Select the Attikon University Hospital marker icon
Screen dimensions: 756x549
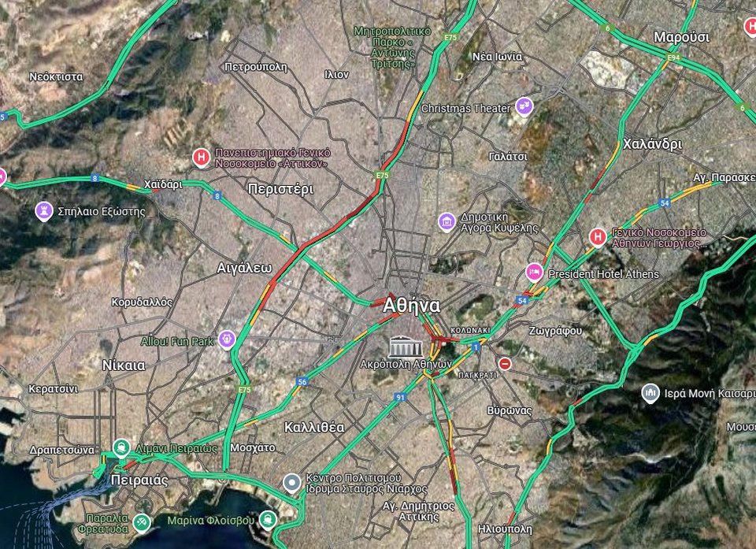202,158
